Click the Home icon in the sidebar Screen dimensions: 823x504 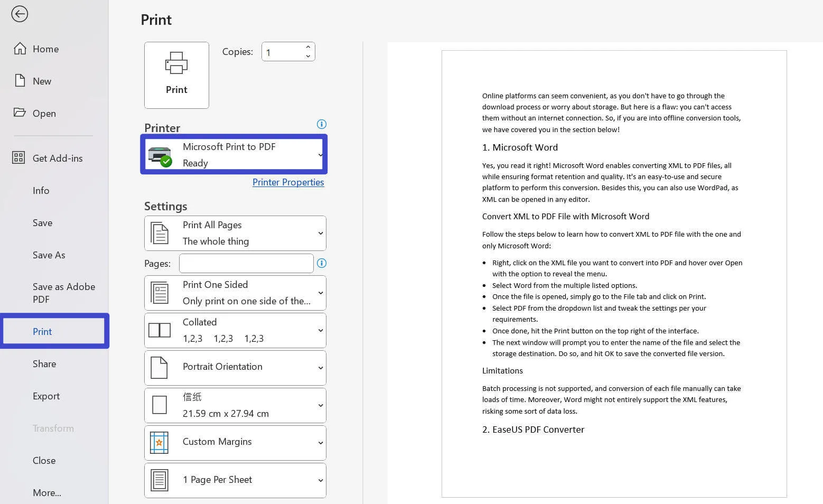coord(20,48)
